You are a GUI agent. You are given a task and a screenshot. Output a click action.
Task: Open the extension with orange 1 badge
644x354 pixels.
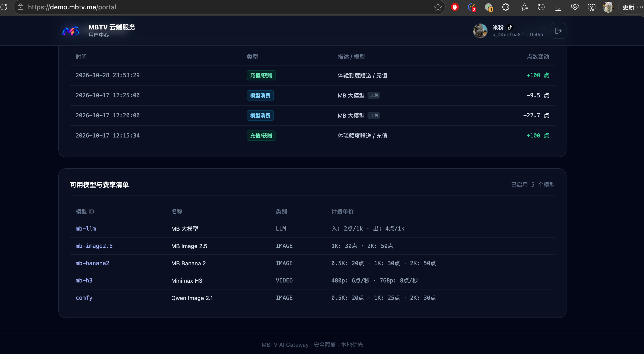click(x=488, y=7)
